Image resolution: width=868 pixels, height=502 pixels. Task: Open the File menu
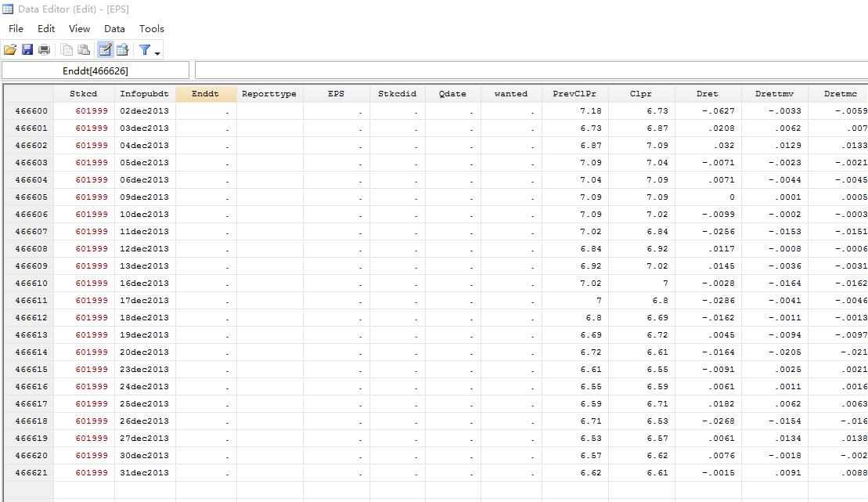click(x=16, y=29)
